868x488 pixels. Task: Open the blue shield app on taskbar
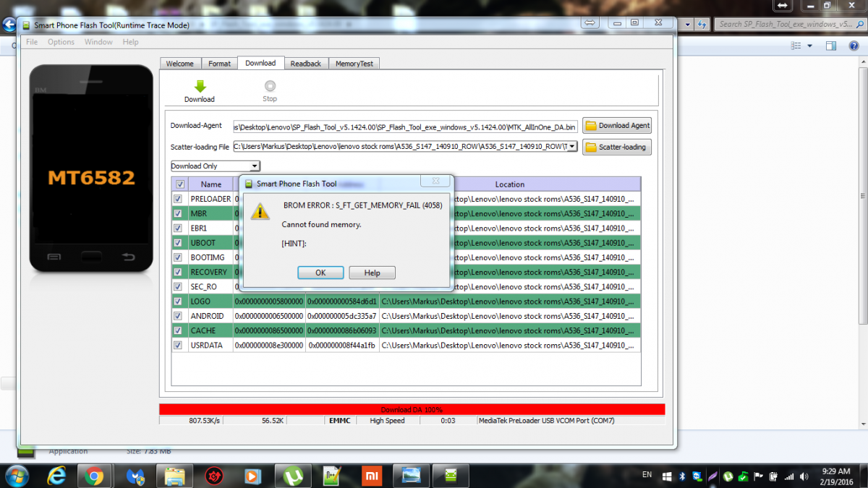pyautogui.click(x=135, y=476)
